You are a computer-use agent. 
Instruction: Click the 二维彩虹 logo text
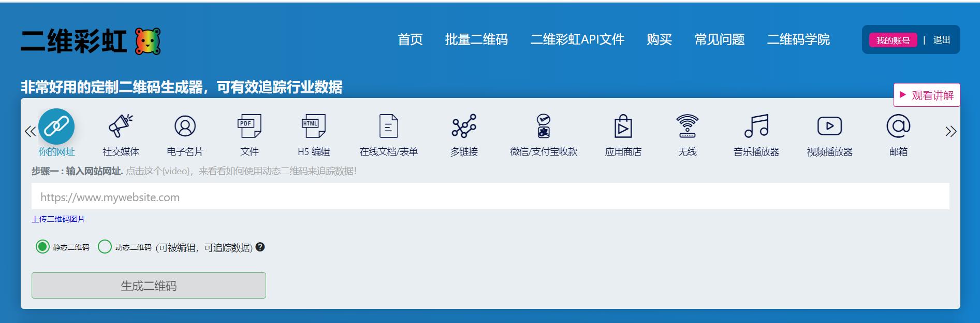(74, 41)
